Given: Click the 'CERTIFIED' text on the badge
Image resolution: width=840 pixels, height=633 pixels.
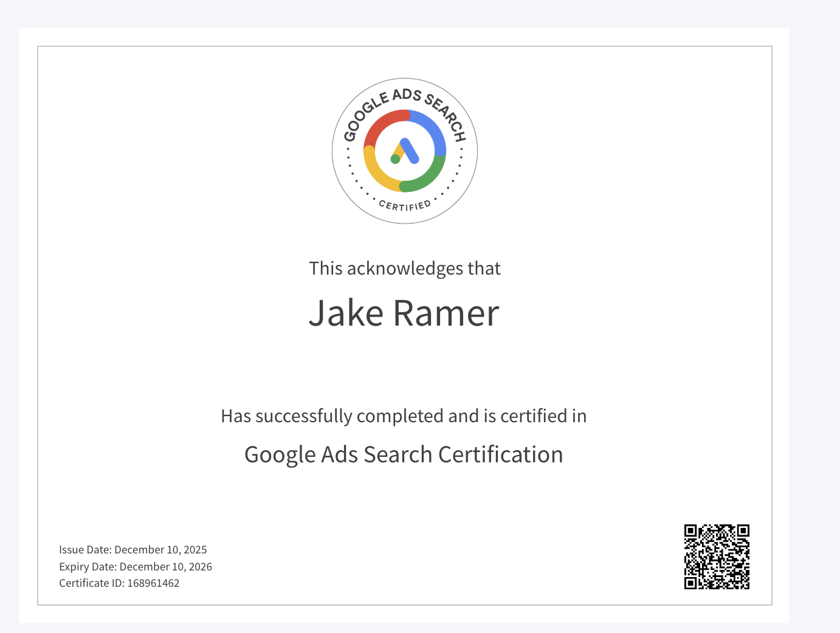Looking at the screenshot, I should coord(405,205).
